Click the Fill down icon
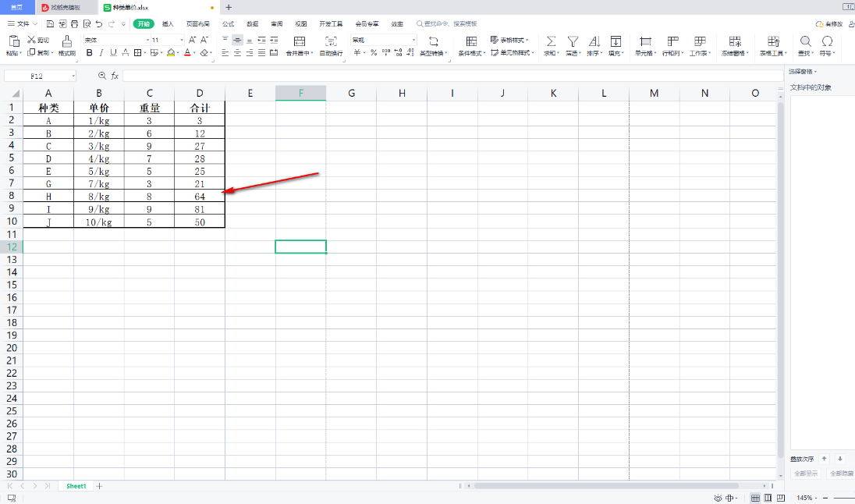 click(x=616, y=41)
